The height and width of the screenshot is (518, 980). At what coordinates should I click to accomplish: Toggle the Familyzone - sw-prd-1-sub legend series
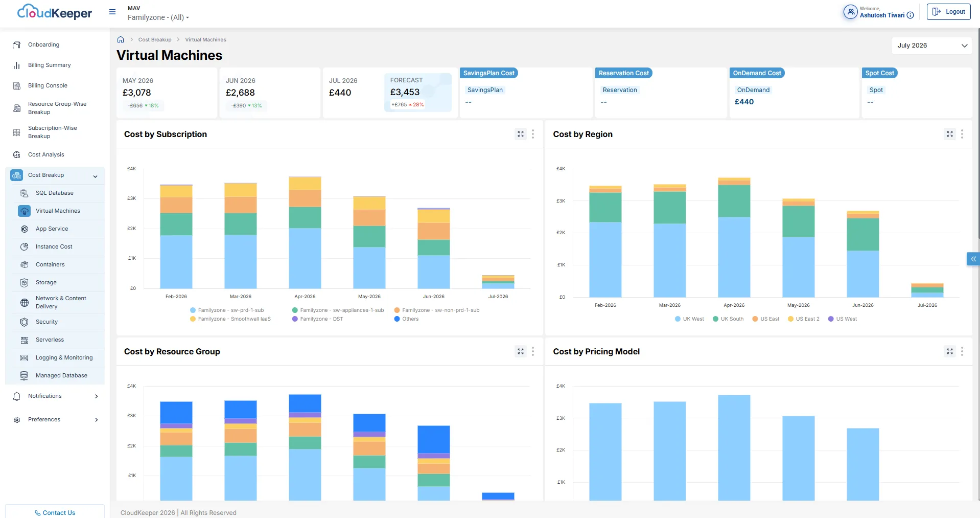point(227,310)
